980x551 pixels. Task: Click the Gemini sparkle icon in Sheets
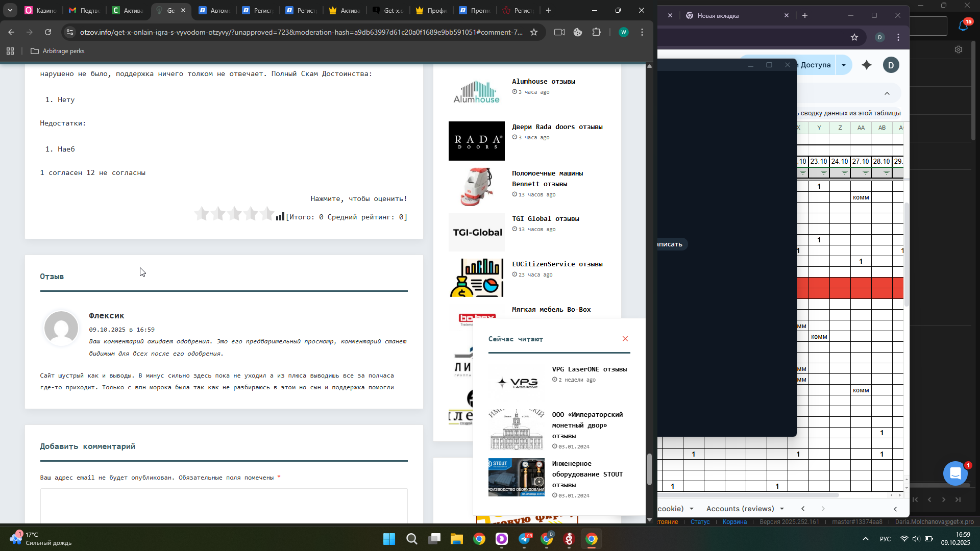(867, 65)
